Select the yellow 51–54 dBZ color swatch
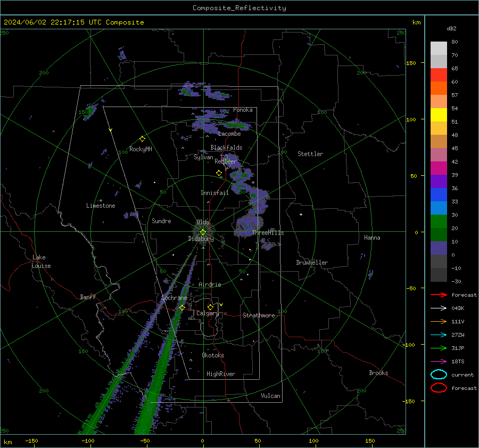The width and height of the screenshot is (479, 448). tap(439, 115)
